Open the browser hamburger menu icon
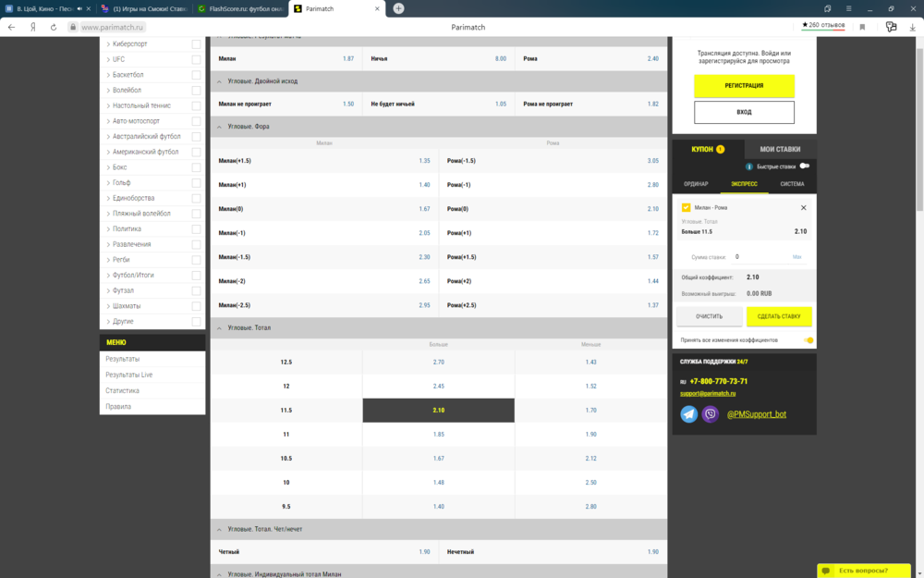924x578 pixels. [848, 9]
